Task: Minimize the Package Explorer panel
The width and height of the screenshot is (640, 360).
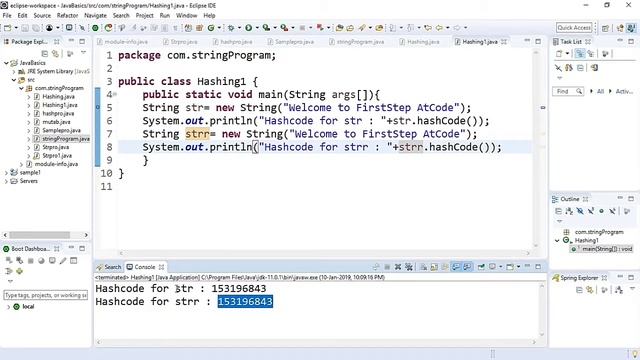Action: (71, 42)
